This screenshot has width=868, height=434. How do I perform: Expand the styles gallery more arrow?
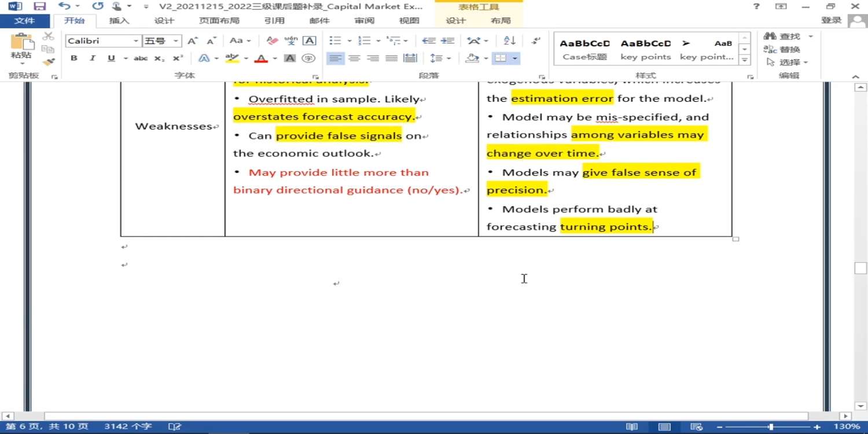[x=745, y=60]
